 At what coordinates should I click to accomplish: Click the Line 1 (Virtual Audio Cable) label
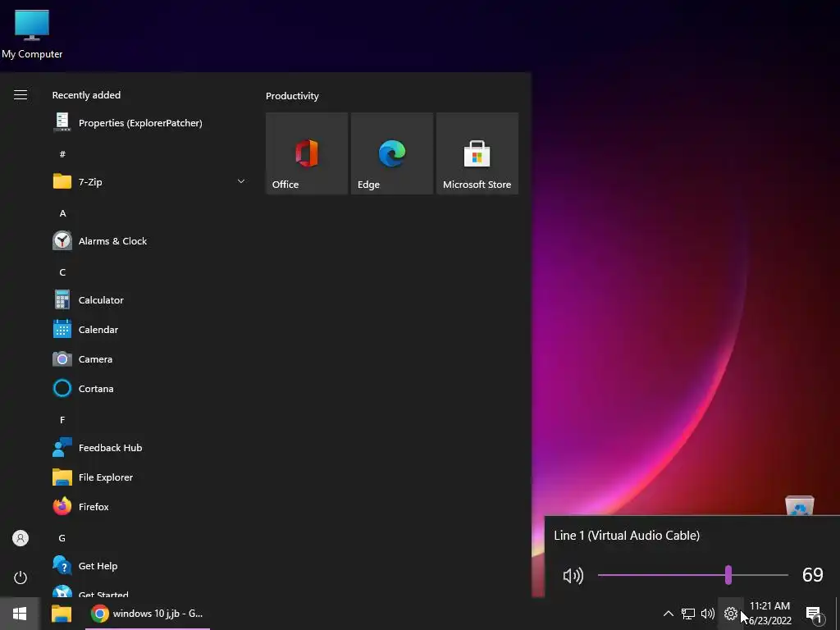point(627,535)
